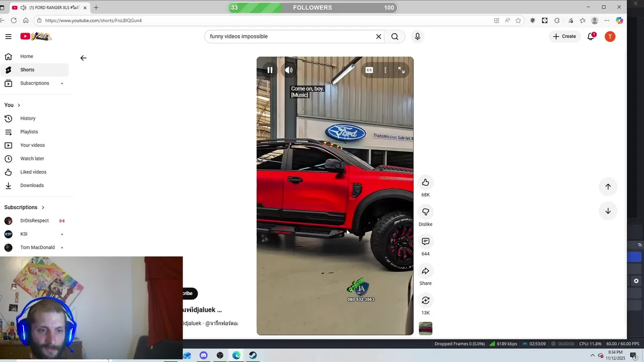644x362 pixels.
Task: Open the taskbar clock showing 8:34 PM
Action: click(x=615, y=355)
